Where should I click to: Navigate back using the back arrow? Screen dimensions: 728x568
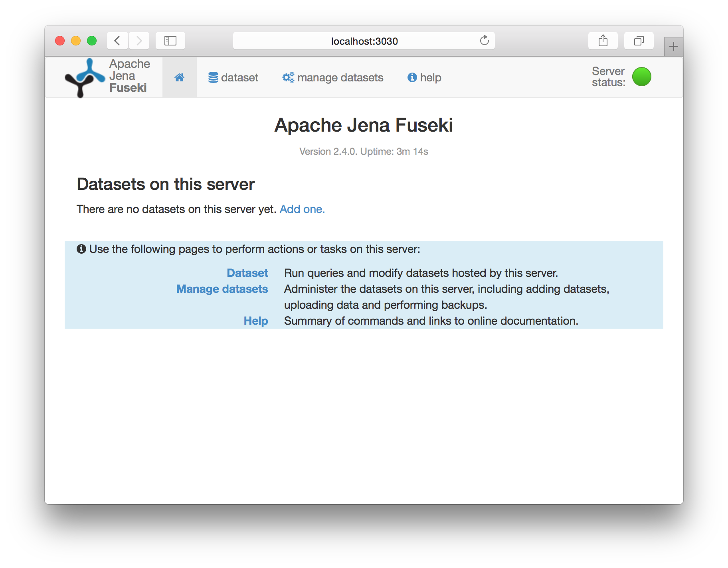coord(117,40)
